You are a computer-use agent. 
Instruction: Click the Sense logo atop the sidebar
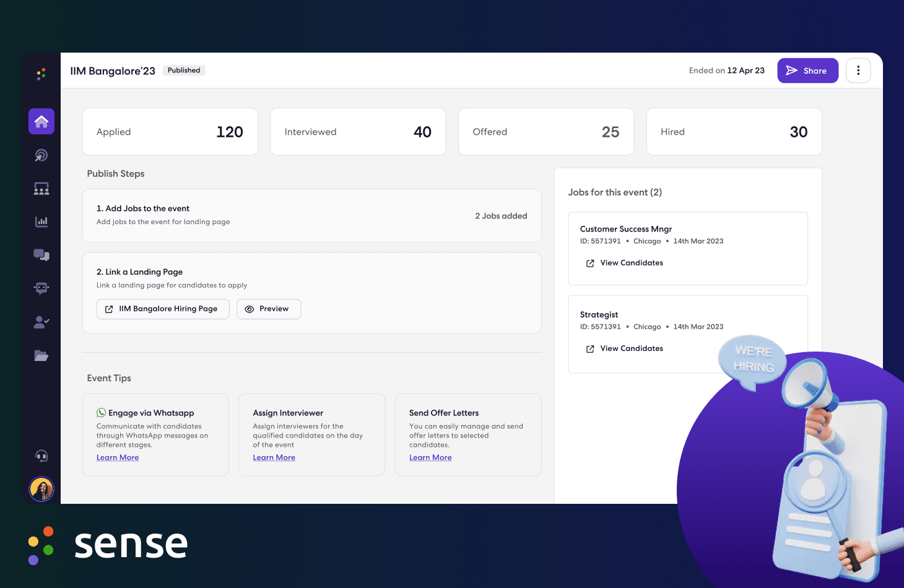[x=41, y=74]
